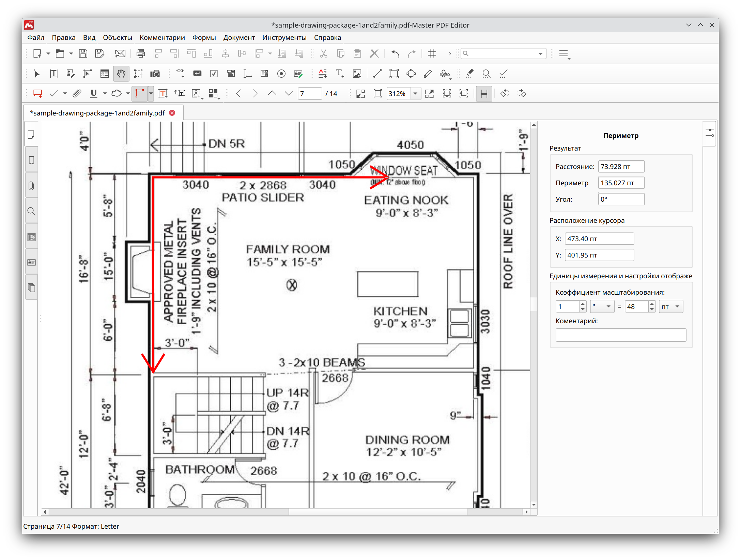Navigate to next page button
Viewport: 741px width, 560px height.
pos(254,94)
